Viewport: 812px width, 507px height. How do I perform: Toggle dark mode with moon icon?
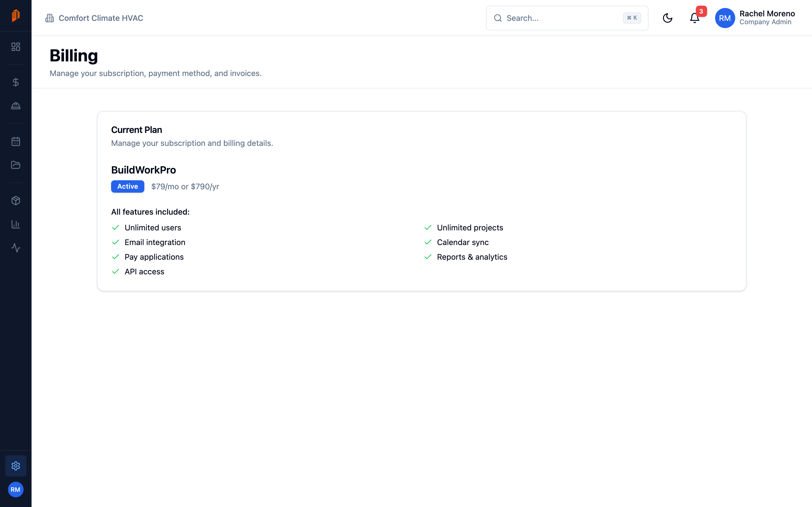[x=667, y=18]
